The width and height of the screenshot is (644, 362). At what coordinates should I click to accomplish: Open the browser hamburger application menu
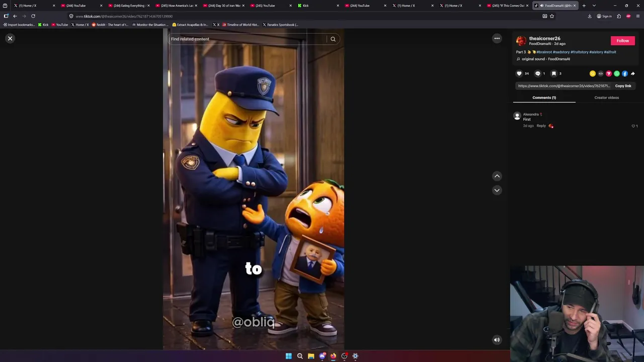(x=638, y=16)
